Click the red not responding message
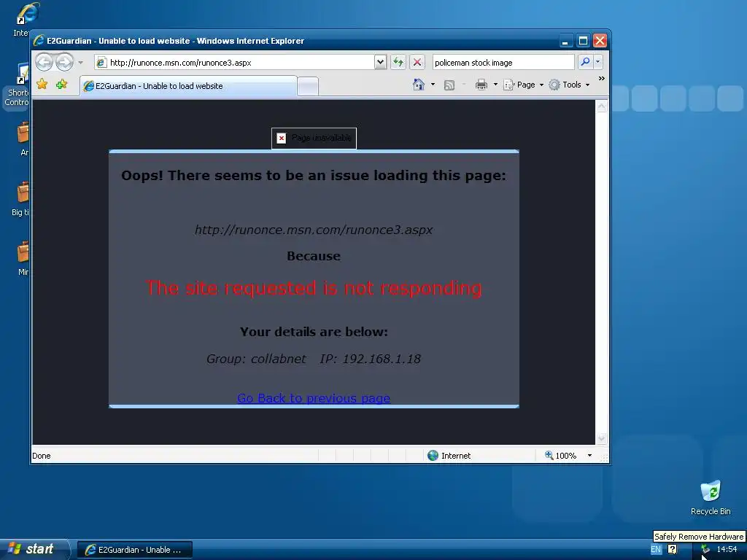The image size is (747, 560). point(314,288)
